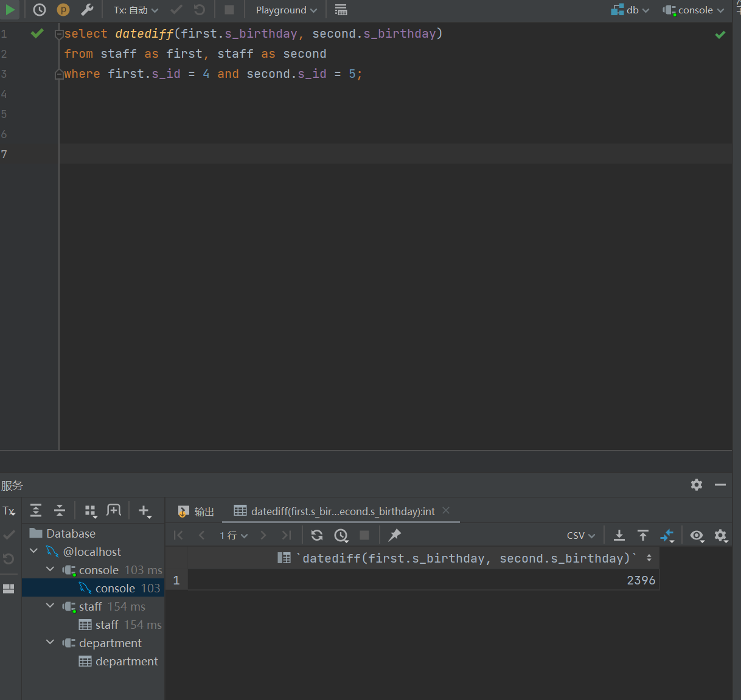741x700 pixels.
Task: Place the cursor on empty editor line 7
Action: tap(395, 154)
